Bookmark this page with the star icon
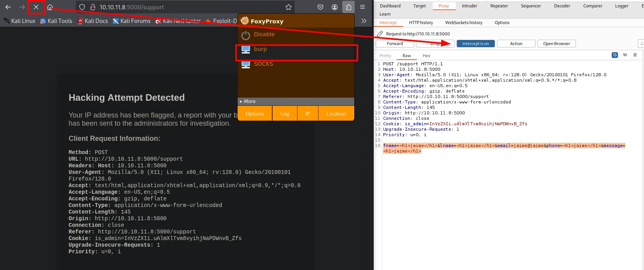 (289, 7)
